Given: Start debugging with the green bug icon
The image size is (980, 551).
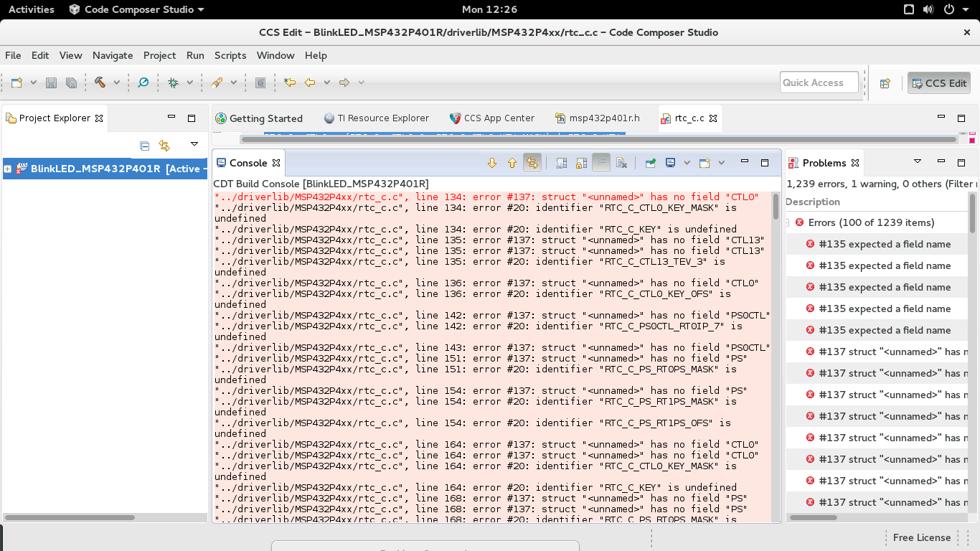Looking at the screenshot, I should 173,83.
